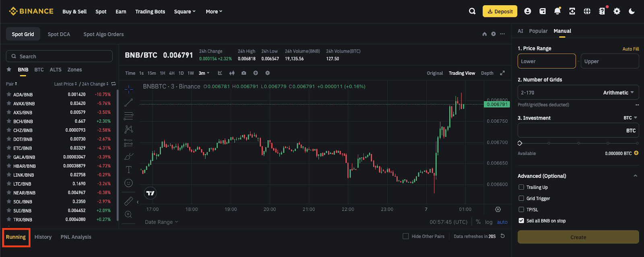Select the trend line drawing tool

click(128, 103)
